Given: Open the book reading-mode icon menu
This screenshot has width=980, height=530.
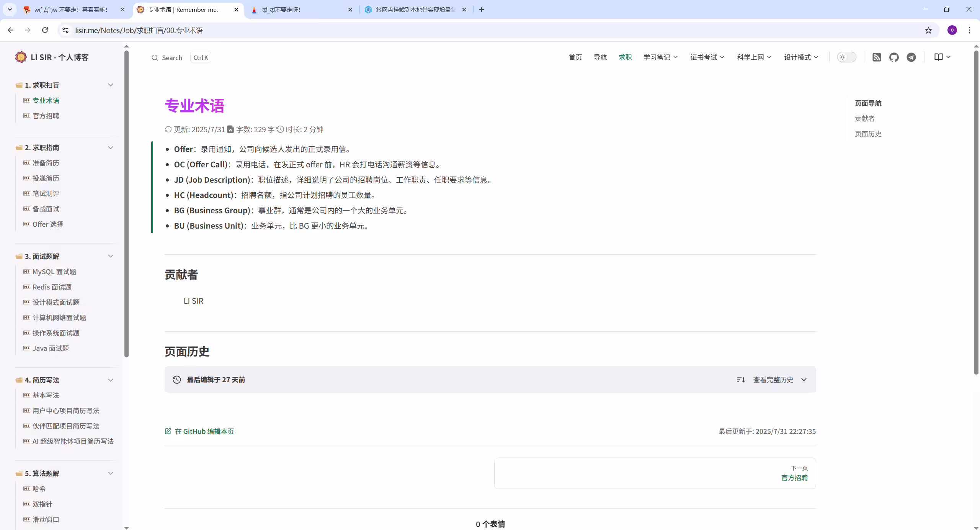Looking at the screenshot, I should (942, 57).
